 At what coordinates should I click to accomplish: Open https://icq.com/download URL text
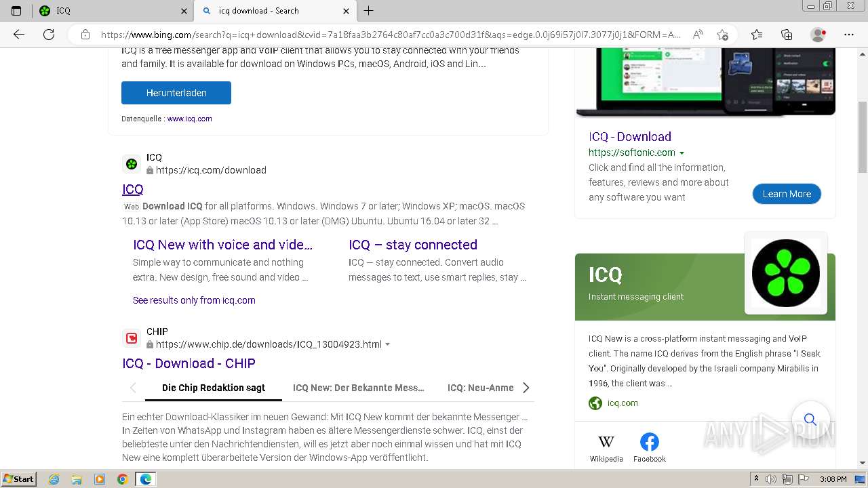coord(211,170)
